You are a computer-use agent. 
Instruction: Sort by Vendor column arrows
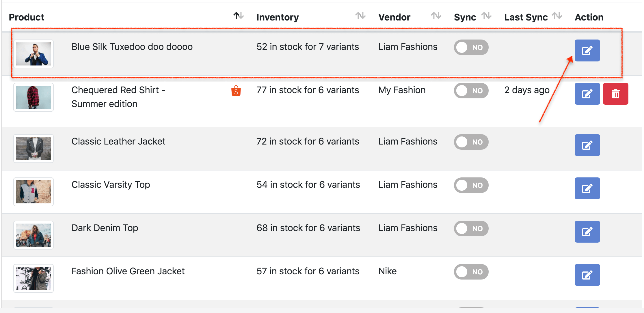click(x=436, y=16)
